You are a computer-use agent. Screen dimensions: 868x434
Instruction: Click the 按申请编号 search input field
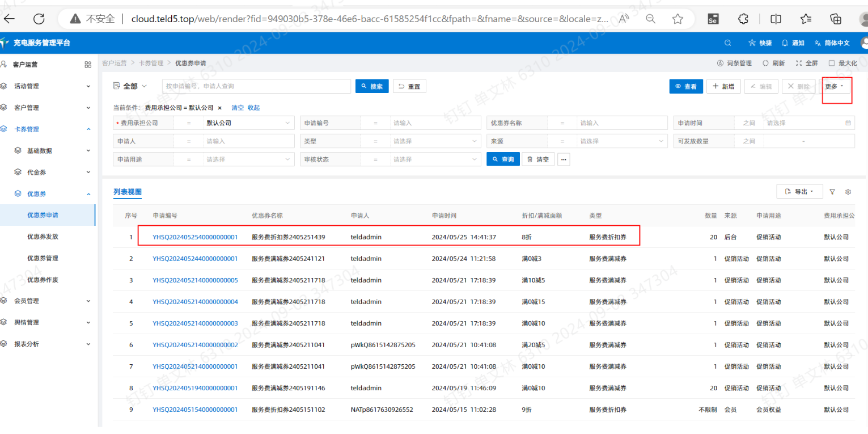click(x=256, y=86)
